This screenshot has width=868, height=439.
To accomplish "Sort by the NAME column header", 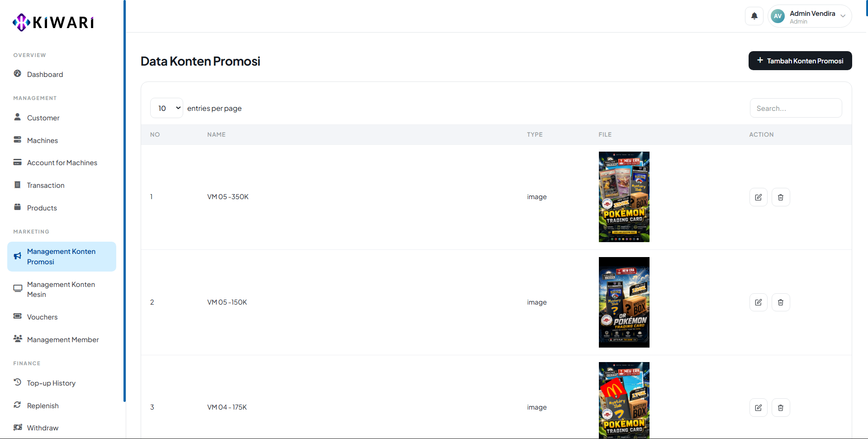I will click(216, 134).
